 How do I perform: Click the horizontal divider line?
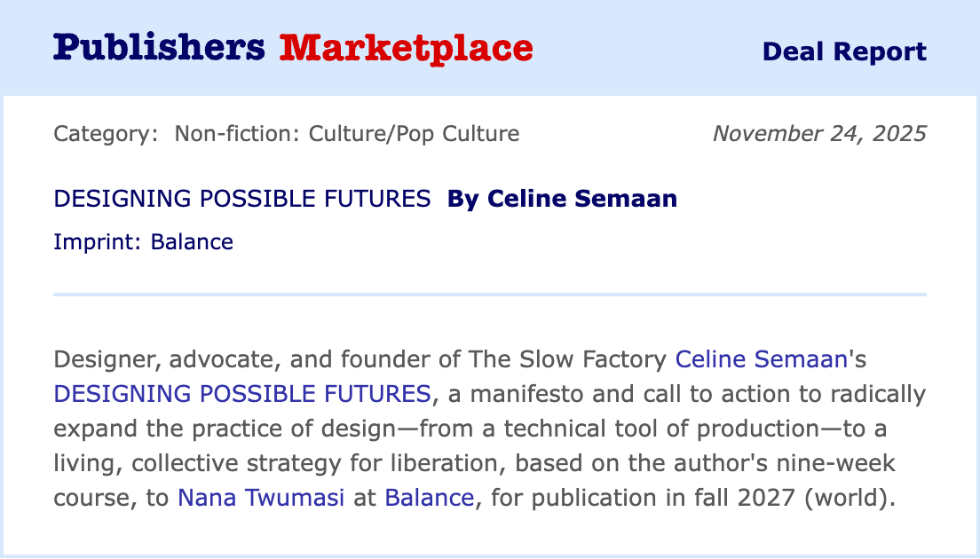click(x=490, y=294)
